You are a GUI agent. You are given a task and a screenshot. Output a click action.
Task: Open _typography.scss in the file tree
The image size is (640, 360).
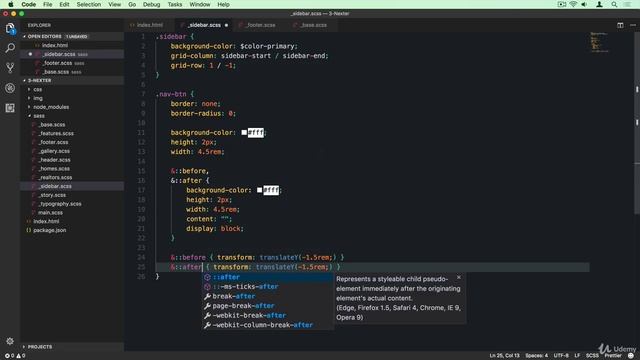click(60, 204)
